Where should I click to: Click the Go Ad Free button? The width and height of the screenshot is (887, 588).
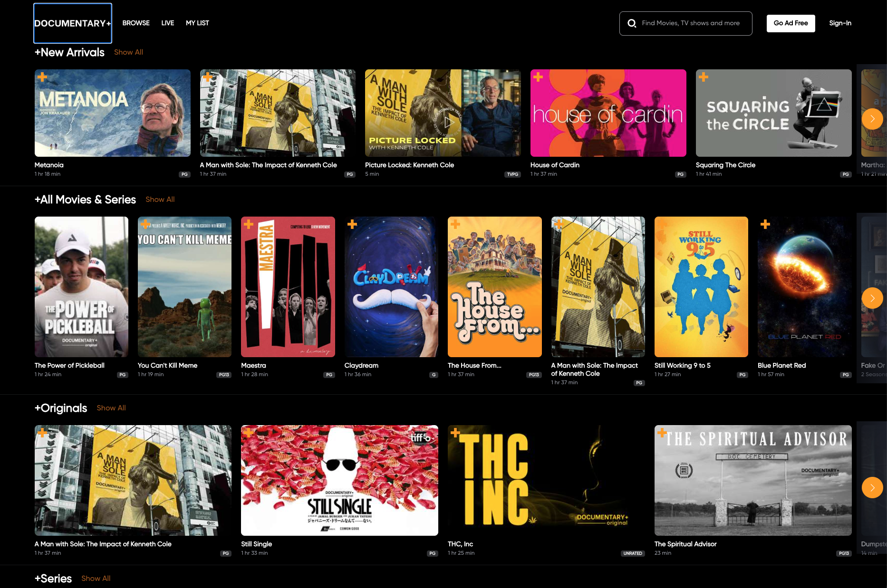[791, 23]
